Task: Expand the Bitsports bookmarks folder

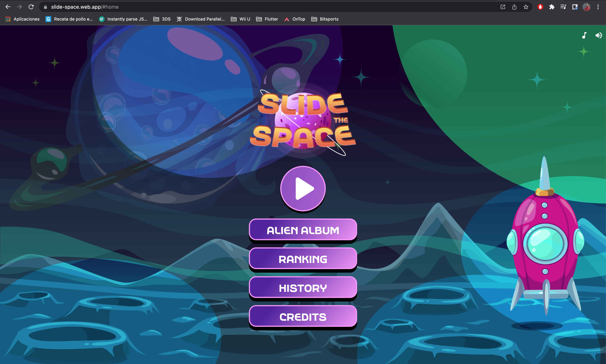Action: coord(325,19)
